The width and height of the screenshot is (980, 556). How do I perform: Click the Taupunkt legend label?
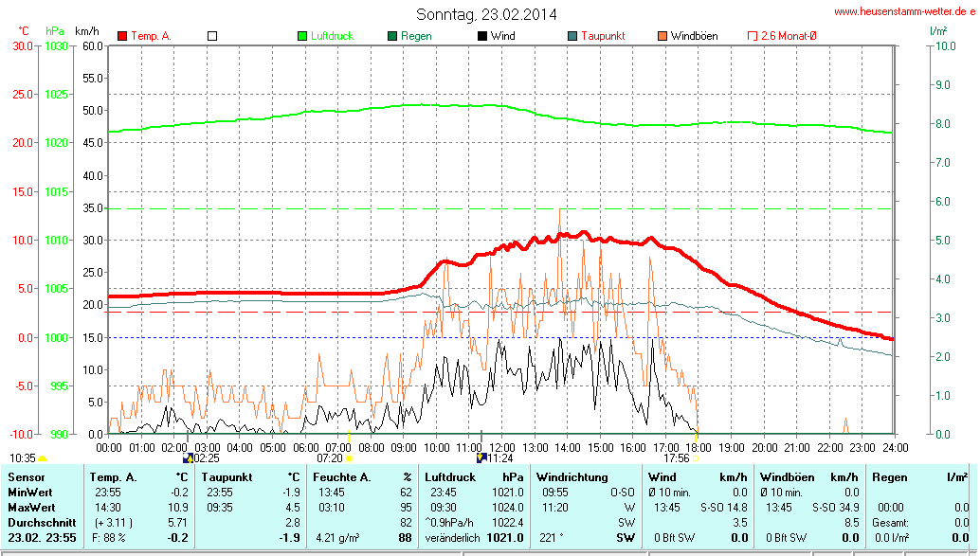point(603,36)
